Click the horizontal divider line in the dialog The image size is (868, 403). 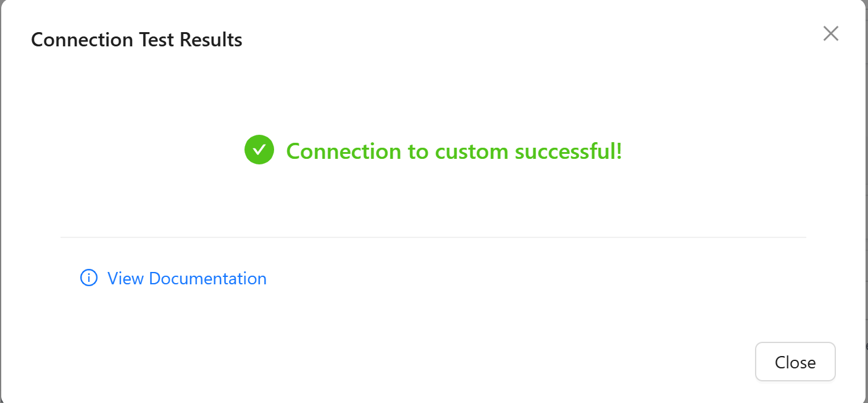pyautogui.click(x=433, y=237)
